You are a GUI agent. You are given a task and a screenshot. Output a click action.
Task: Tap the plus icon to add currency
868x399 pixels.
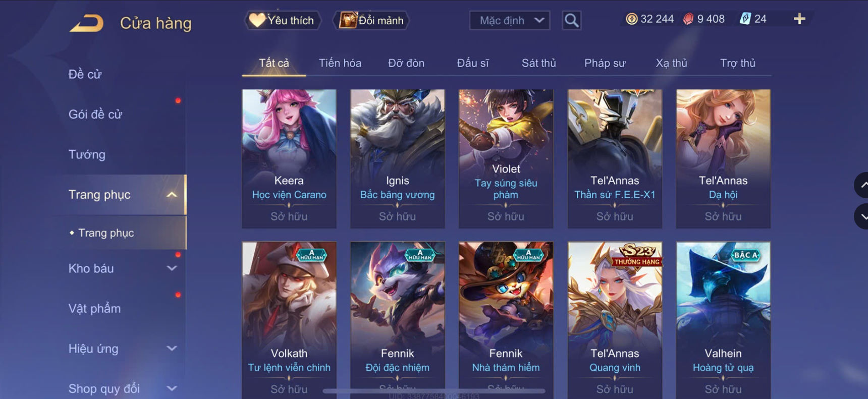coord(799,19)
